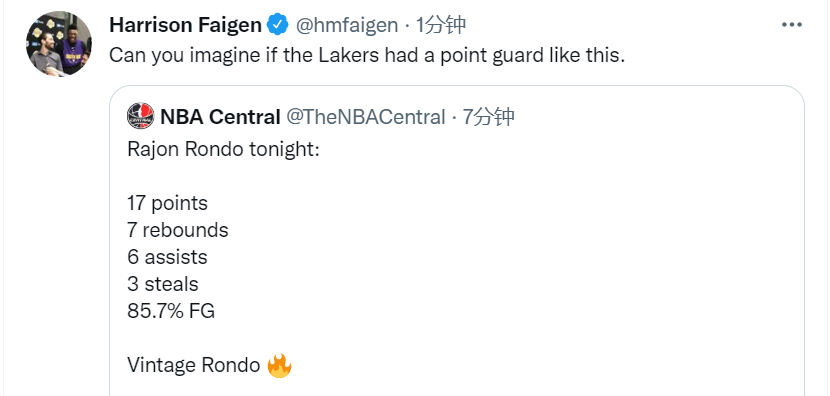This screenshot has height=396, width=830.
Task: Click the 1分钟 tweet timestamp
Action: click(440, 25)
